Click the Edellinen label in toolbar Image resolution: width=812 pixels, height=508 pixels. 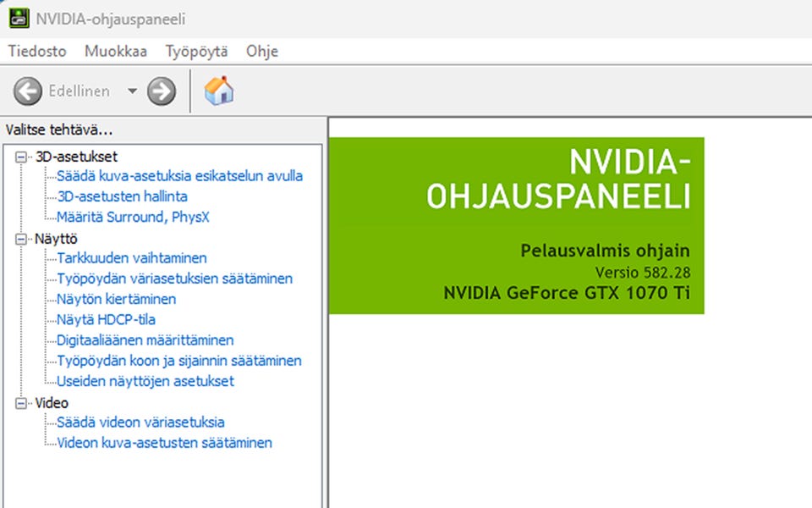pyautogui.click(x=80, y=91)
